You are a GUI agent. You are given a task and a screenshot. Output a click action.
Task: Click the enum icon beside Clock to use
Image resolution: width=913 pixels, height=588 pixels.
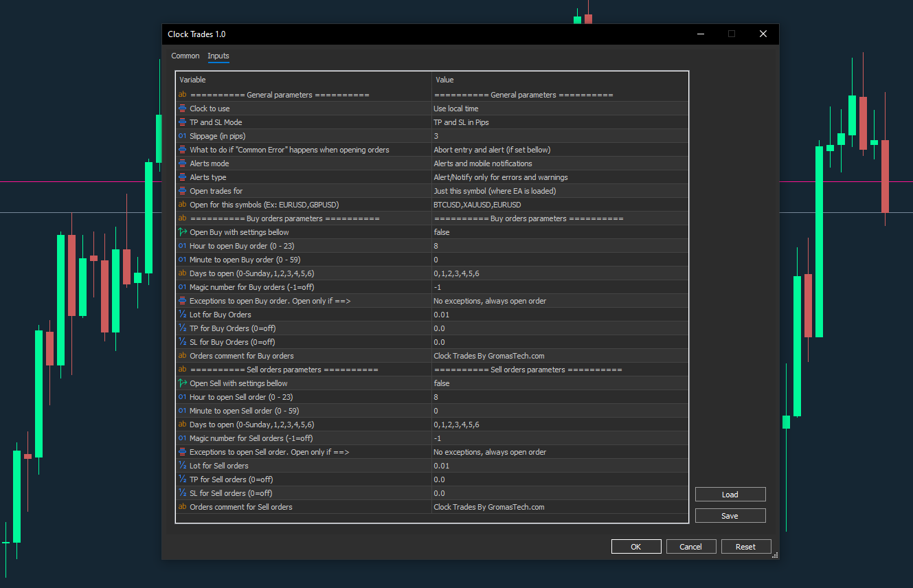(182, 109)
